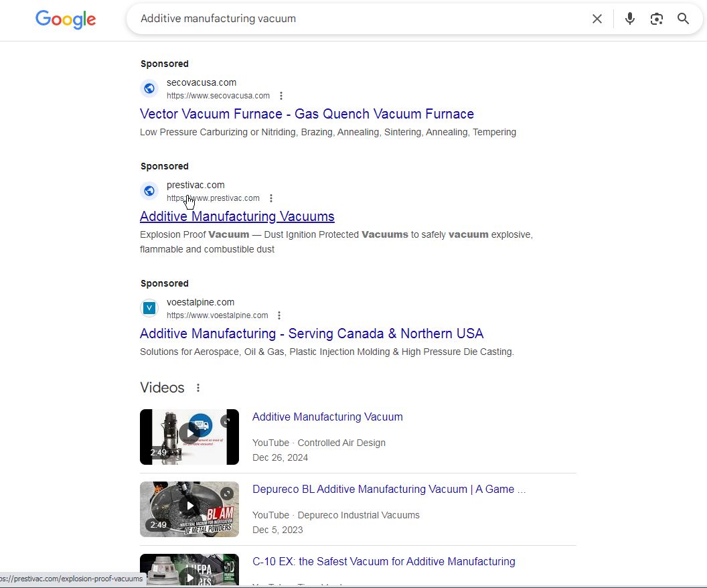Click the prestivac.com site name
707x588 pixels.
(195, 185)
